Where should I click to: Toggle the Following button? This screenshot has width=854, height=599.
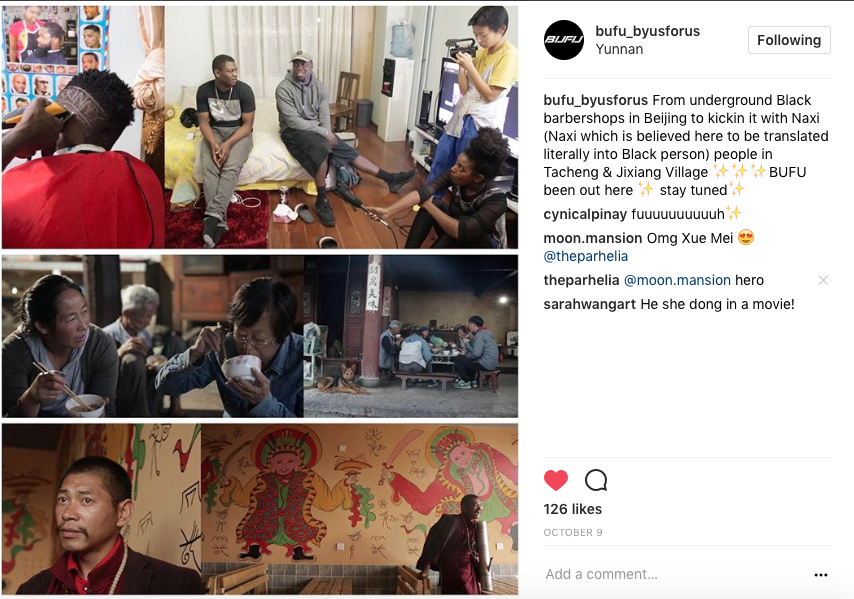pos(789,40)
